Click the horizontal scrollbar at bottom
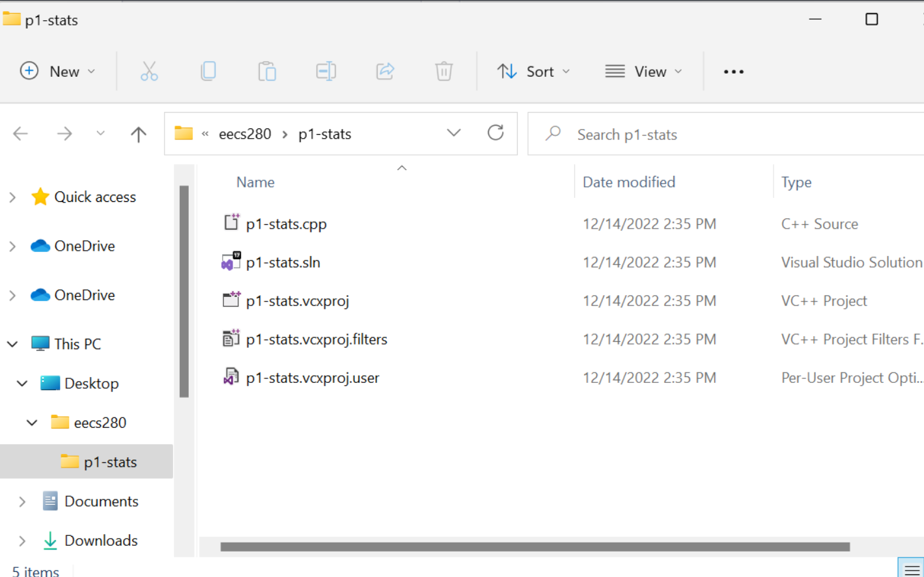The height and width of the screenshot is (577, 924). tap(534, 547)
